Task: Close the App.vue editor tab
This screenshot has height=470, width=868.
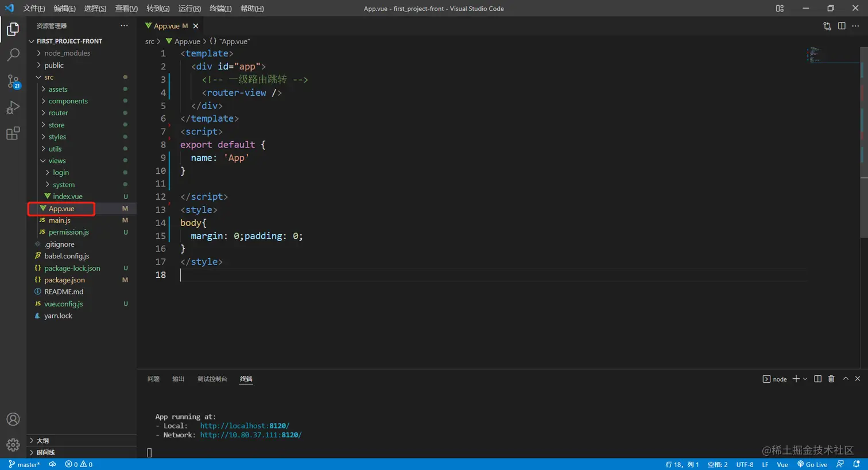Action: click(x=196, y=26)
